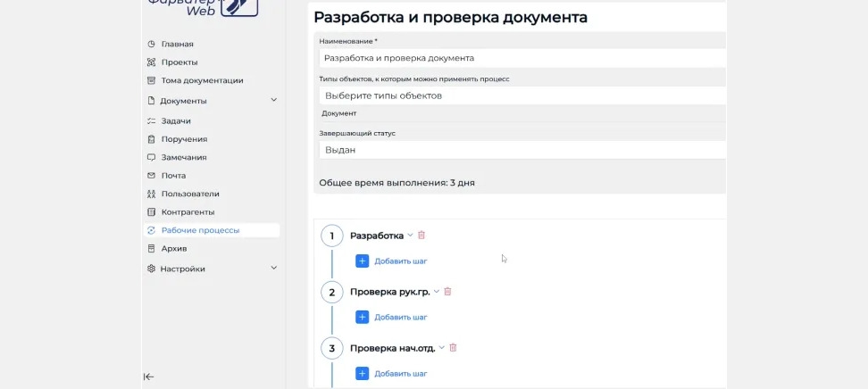868x389 pixels.
Task: Open the Завершающий статус dropdown showing Выдан
Action: pos(522,150)
